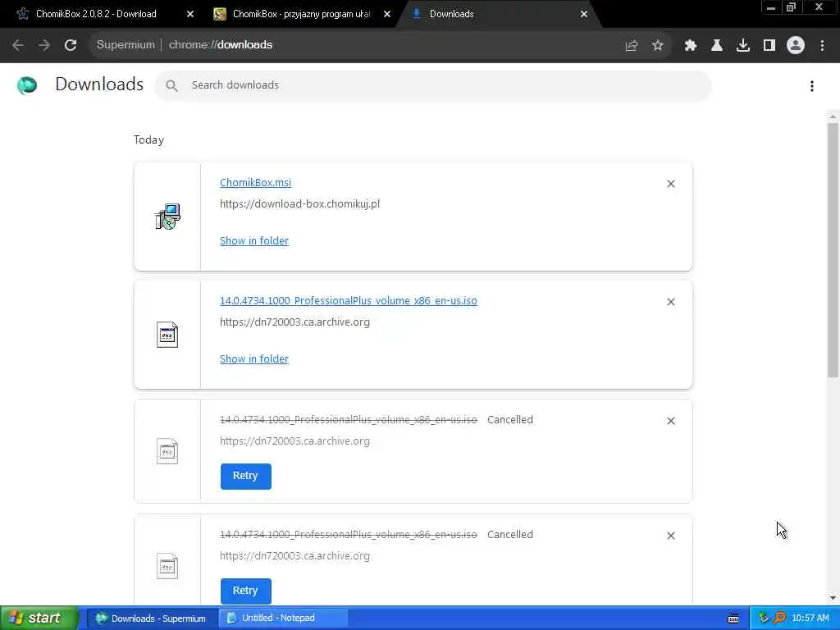Open the Chrome Labs flask icon
The image size is (840, 630).
(717, 46)
